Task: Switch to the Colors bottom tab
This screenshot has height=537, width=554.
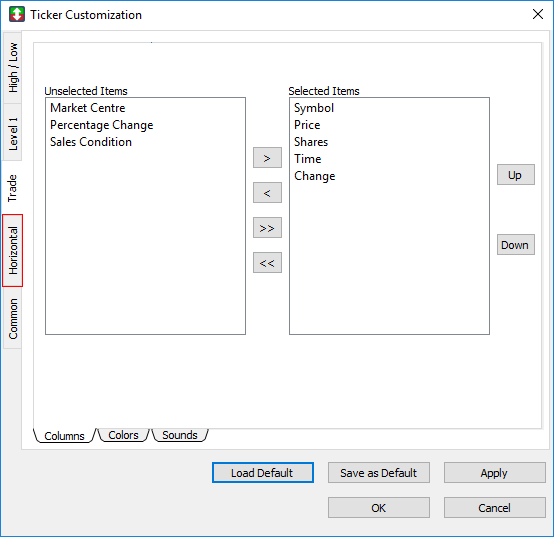Action: coord(123,435)
